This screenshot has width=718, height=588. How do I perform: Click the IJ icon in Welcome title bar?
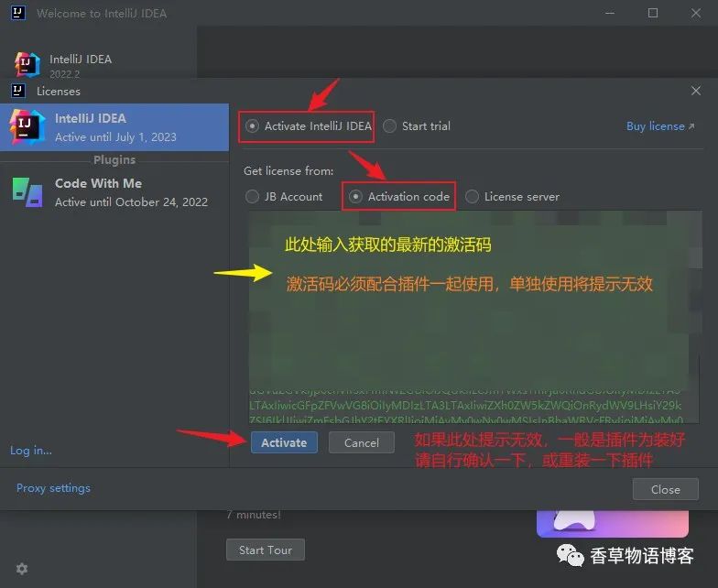tap(18, 13)
